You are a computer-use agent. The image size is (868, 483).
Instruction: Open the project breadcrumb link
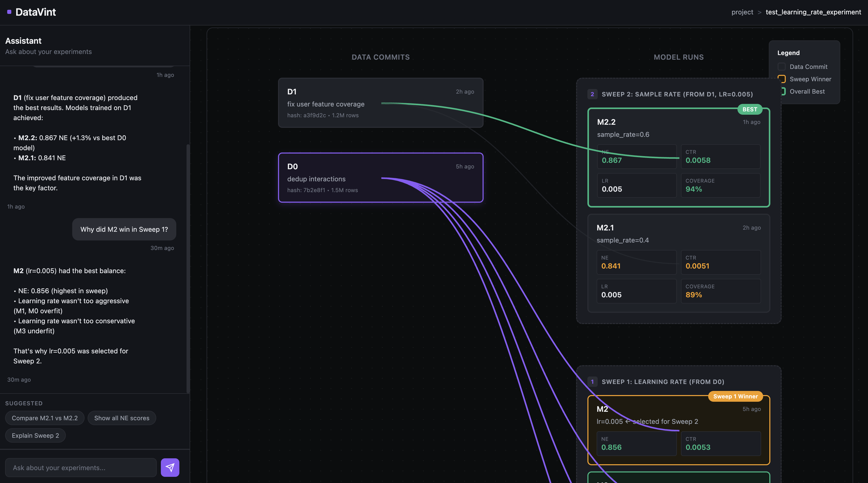coord(742,12)
